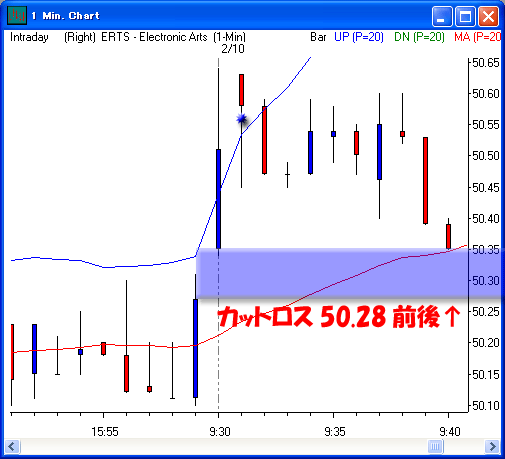Viewport: 505px width, 459px height.
Task: Click the blue shaded support zone
Action: (349, 273)
